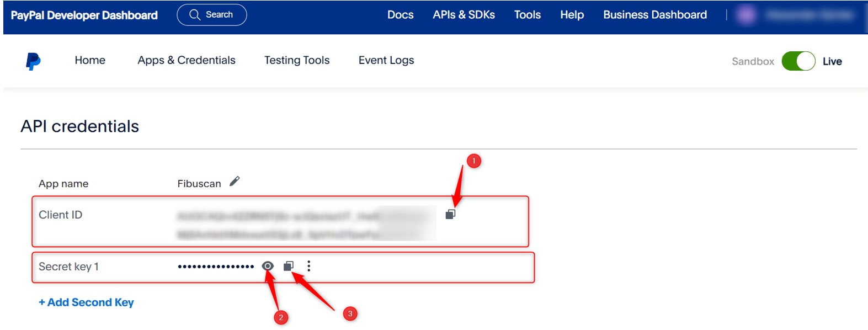
Task: Click the blurred Client ID value
Action: pyautogui.click(x=306, y=225)
